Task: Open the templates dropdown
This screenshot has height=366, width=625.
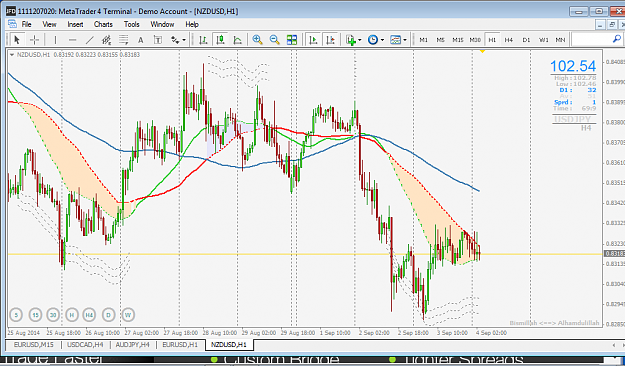Action: coord(398,39)
